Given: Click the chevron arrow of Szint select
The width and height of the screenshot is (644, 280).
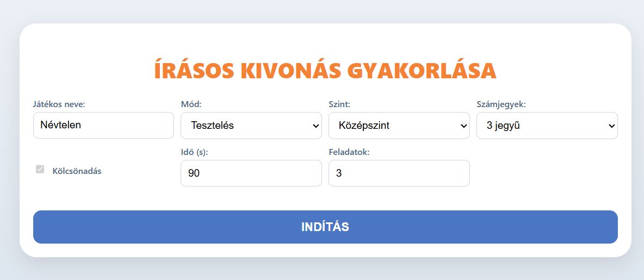Looking at the screenshot, I should coord(463,126).
